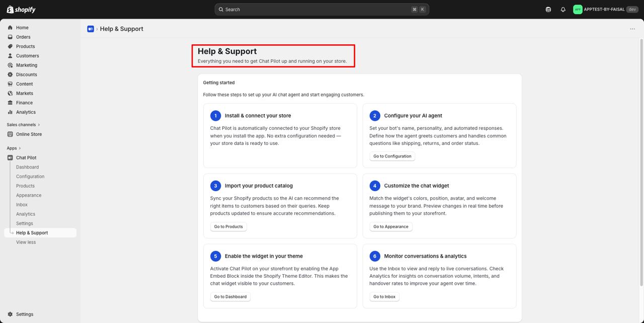Click the Discounts icon

(x=10, y=74)
